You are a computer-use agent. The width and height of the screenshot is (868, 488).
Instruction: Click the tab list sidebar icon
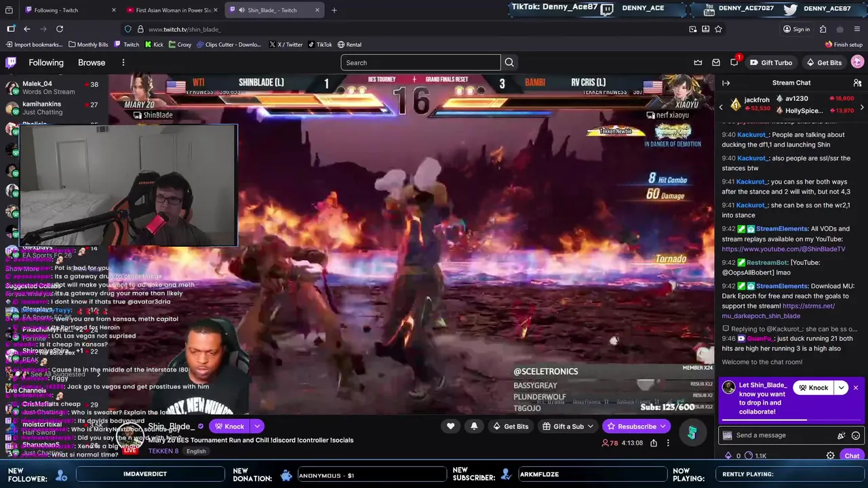(x=11, y=29)
